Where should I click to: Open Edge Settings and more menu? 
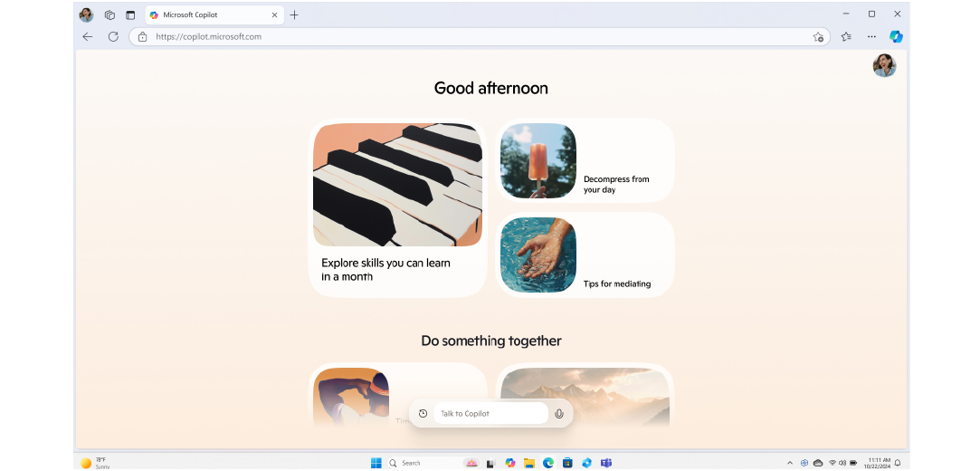[x=871, y=37]
